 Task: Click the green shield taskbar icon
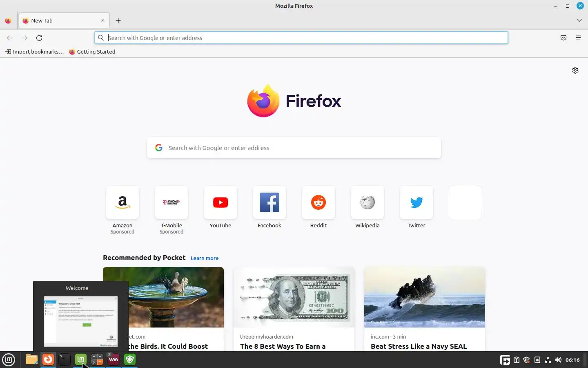(x=130, y=359)
